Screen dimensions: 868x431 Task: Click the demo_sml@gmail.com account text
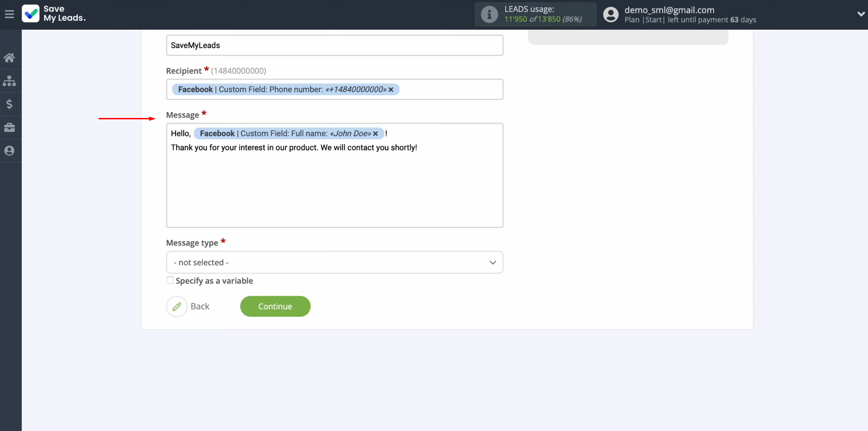pos(669,10)
